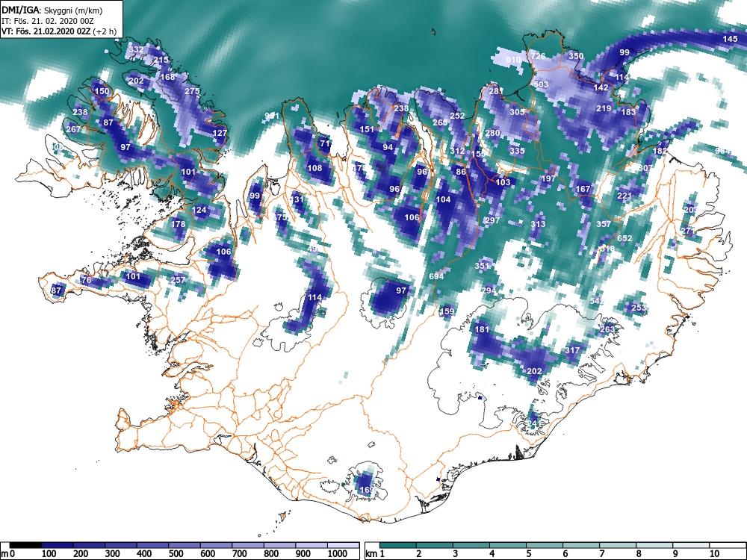
Task: Select the visibility value '142'
Action: click(x=601, y=87)
